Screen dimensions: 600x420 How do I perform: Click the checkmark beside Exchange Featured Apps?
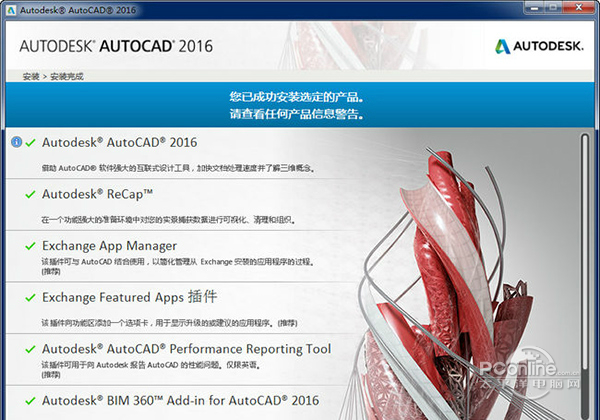point(30,298)
